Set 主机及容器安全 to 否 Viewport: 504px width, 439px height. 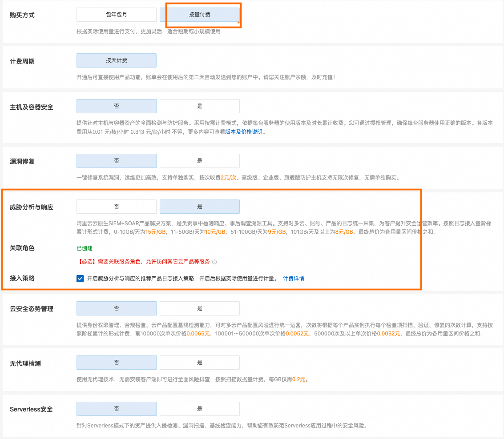point(117,106)
